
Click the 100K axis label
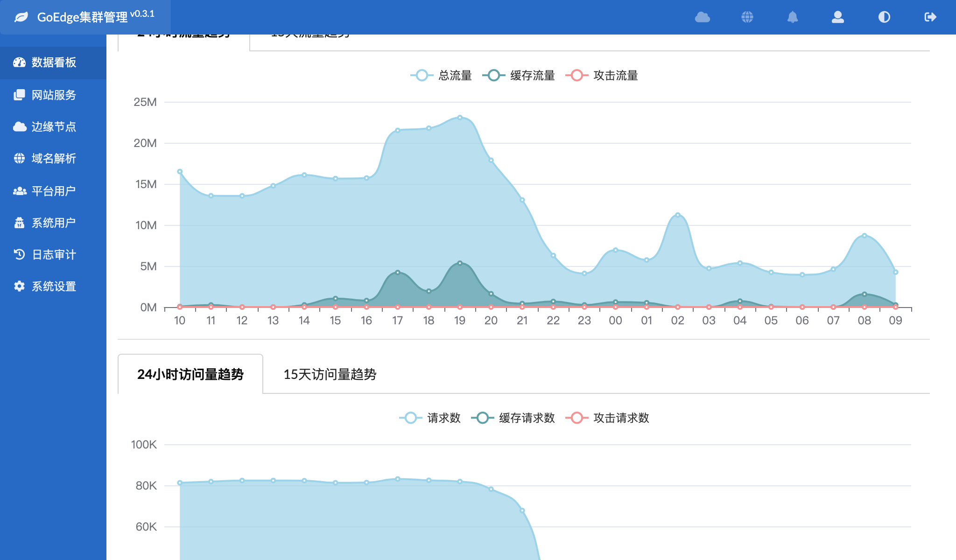144,445
